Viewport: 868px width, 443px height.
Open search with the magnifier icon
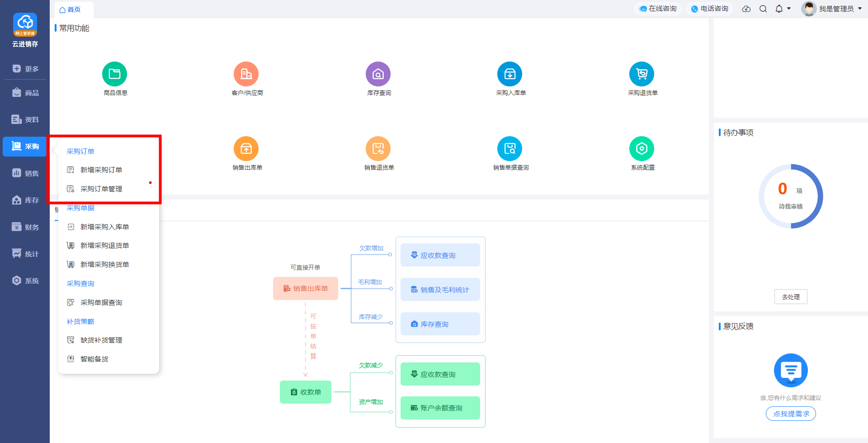tap(763, 9)
